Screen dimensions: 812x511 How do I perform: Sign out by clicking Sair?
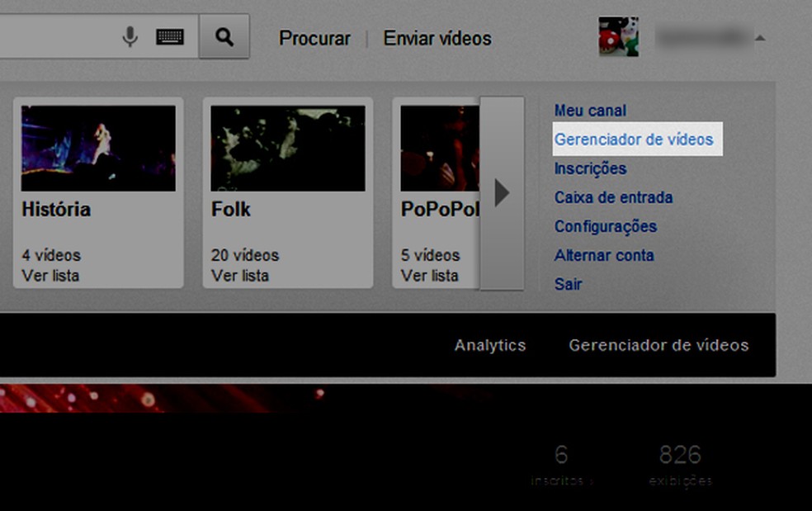568,284
